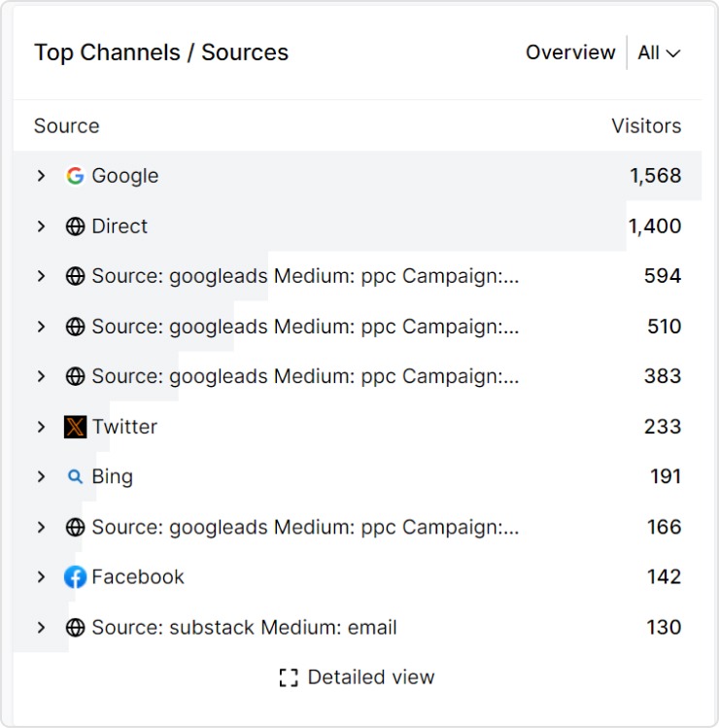
Task: Expand the googleads row with 166 visitors
Action: coord(42,528)
